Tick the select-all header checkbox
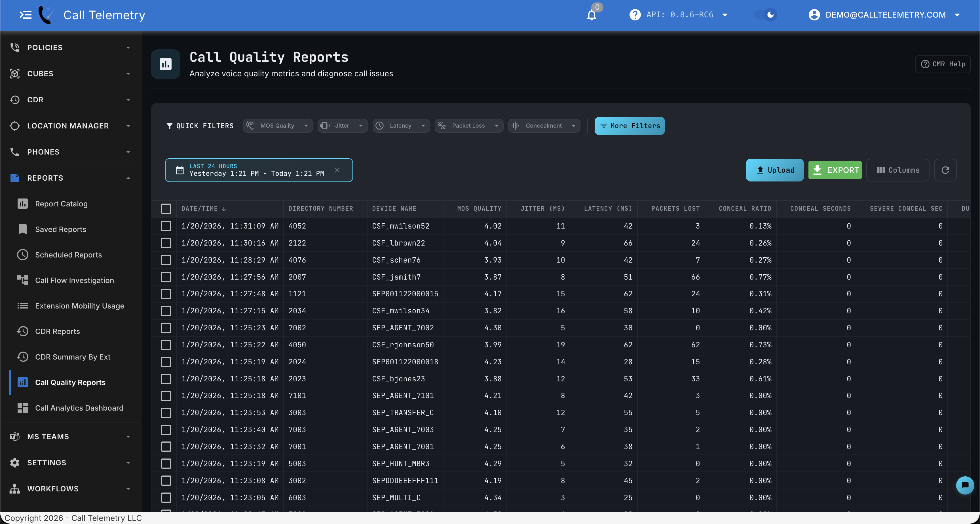 tap(166, 208)
